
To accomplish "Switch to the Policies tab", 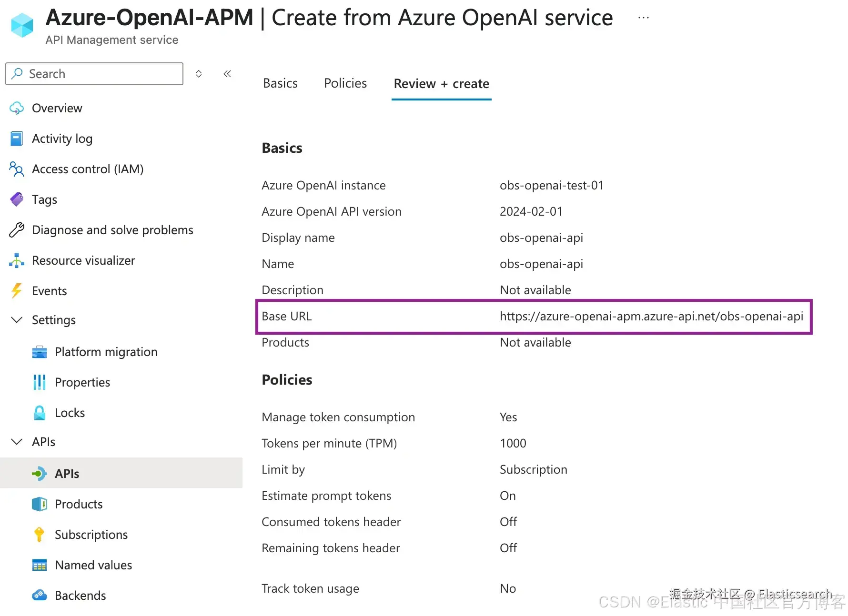I will click(x=345, y=84).
